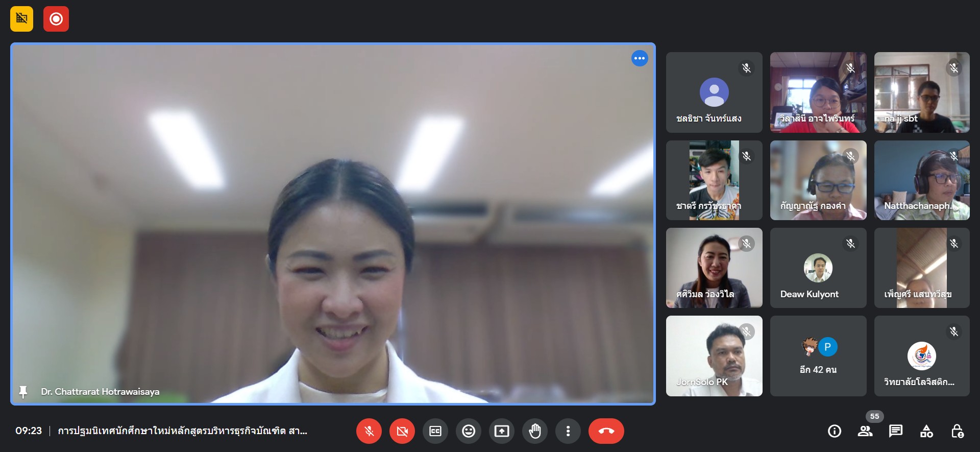Click the red recording indicator icon
This screenshot has height=452, width=980.
[56, 19]
